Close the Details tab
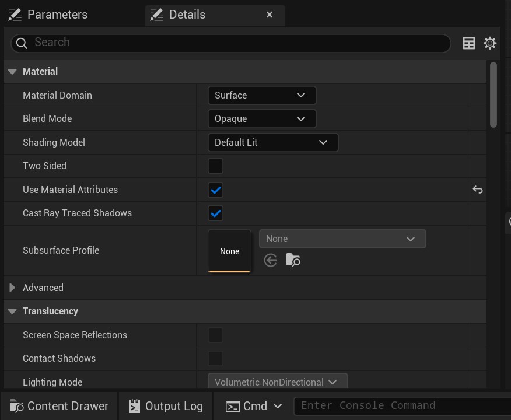Viewport: 511px width, 420px height. [269, 15]
